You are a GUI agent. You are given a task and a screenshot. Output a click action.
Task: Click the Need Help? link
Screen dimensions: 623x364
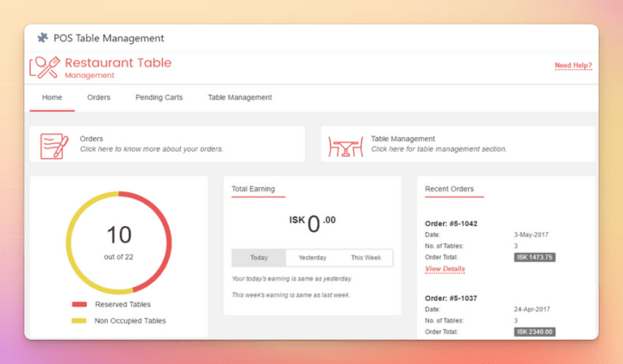pos(573,65)
